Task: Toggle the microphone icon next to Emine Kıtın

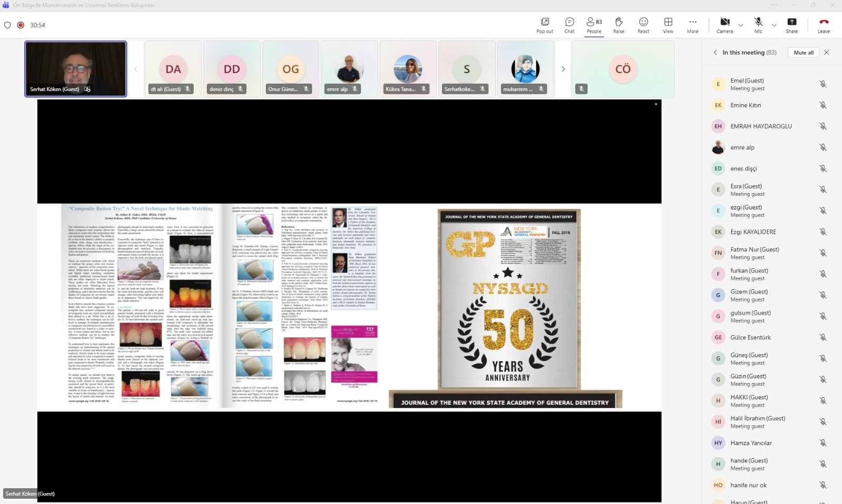Action: point(823,105)
